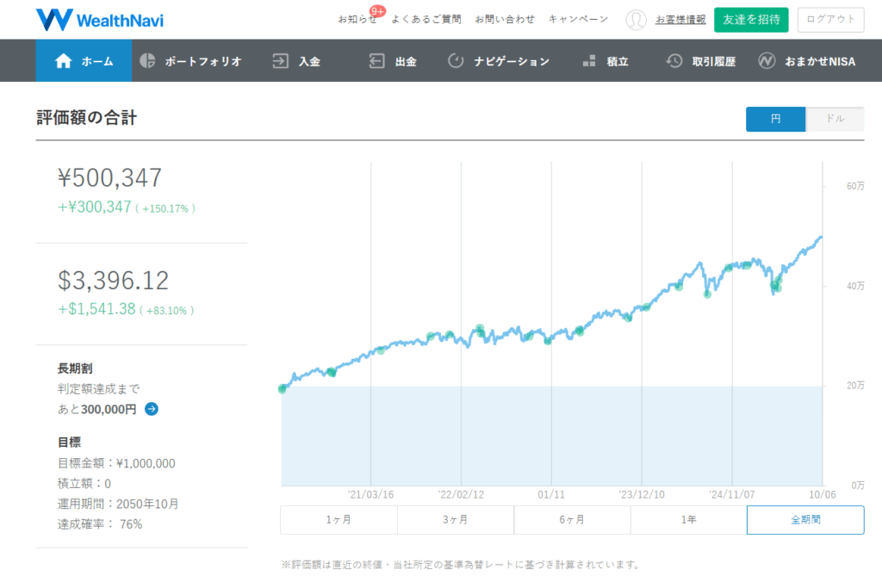Click the withdrawal (出金) arrow icon

pyautogui.click(x=376, y=61)
